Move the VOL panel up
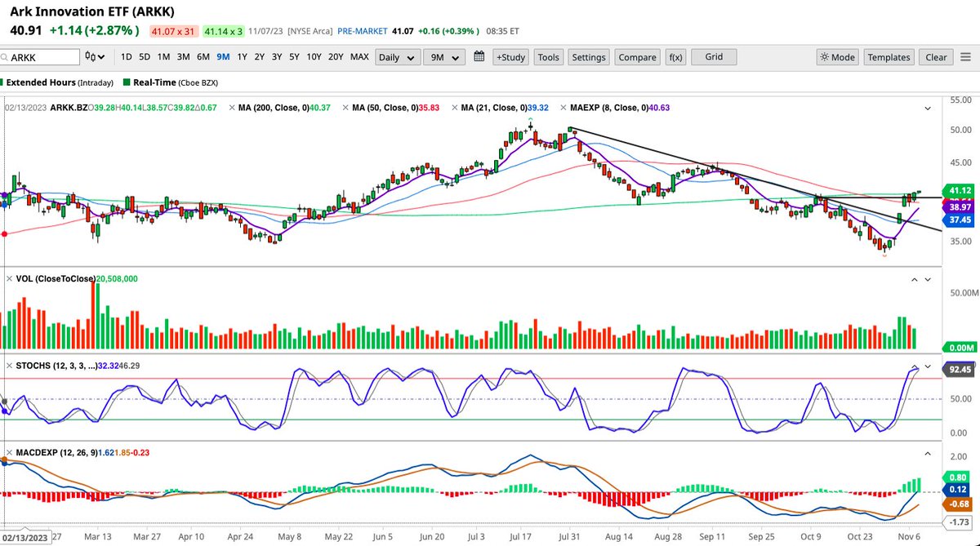Screen dimensions: 980x546 coord(915,279)
